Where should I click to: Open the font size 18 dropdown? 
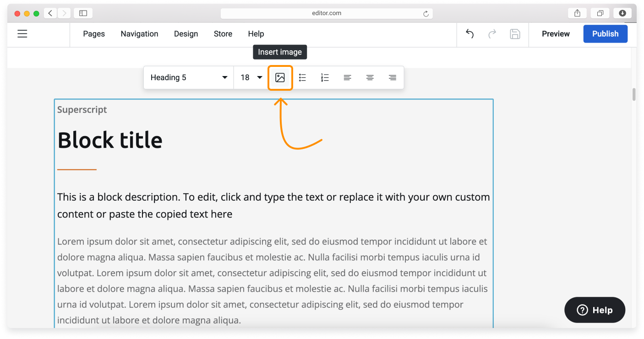click(251, 78)
